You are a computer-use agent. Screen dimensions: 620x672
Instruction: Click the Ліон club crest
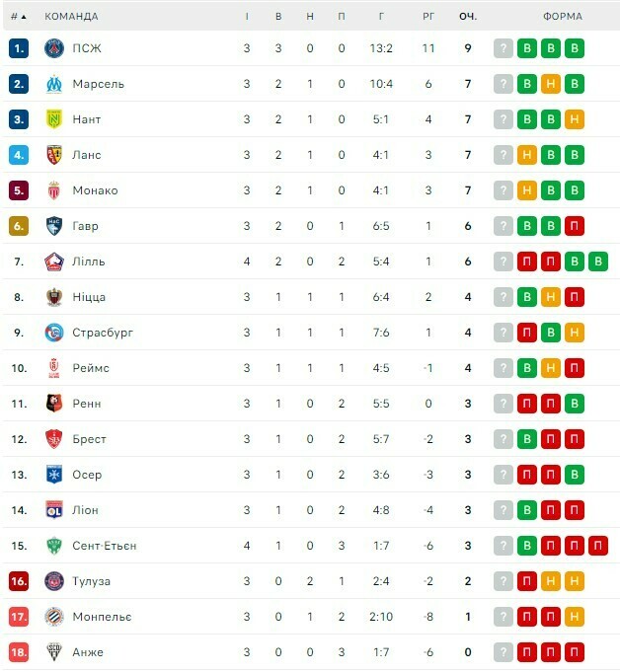[x=54, y=510]
